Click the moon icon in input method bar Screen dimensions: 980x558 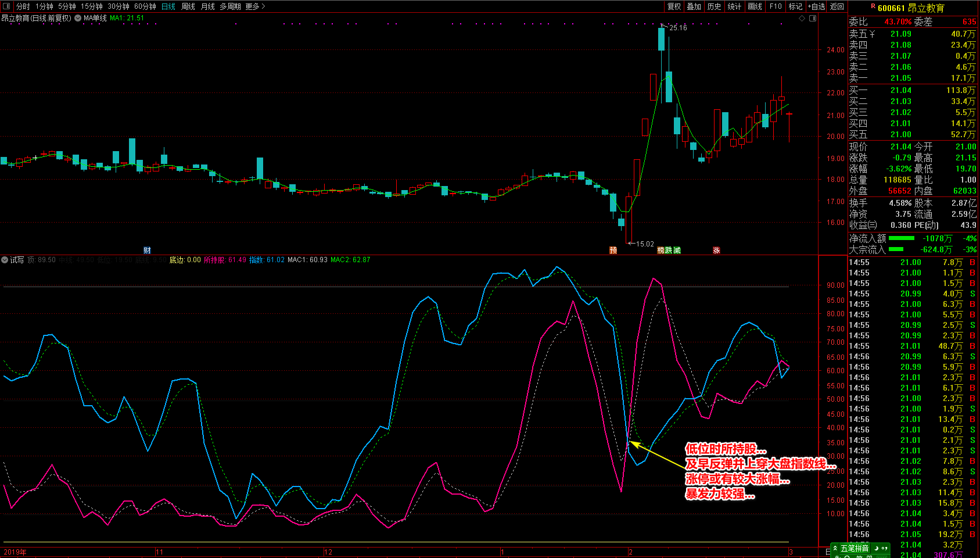click(875, 548)
